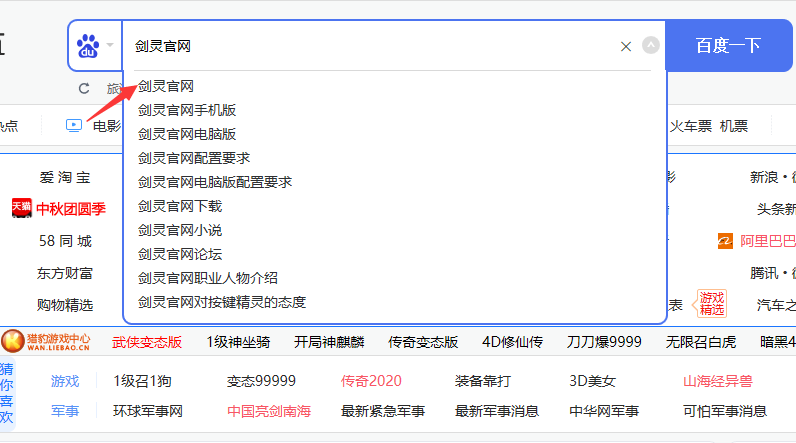This screenshot has height=443, width=796.
Task: Click the TV icon beside 电影
Action: [74, 125]
